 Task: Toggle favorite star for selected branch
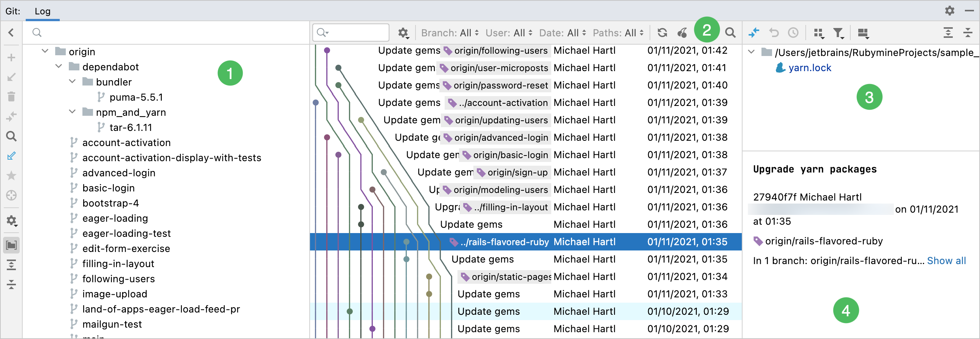11,176
